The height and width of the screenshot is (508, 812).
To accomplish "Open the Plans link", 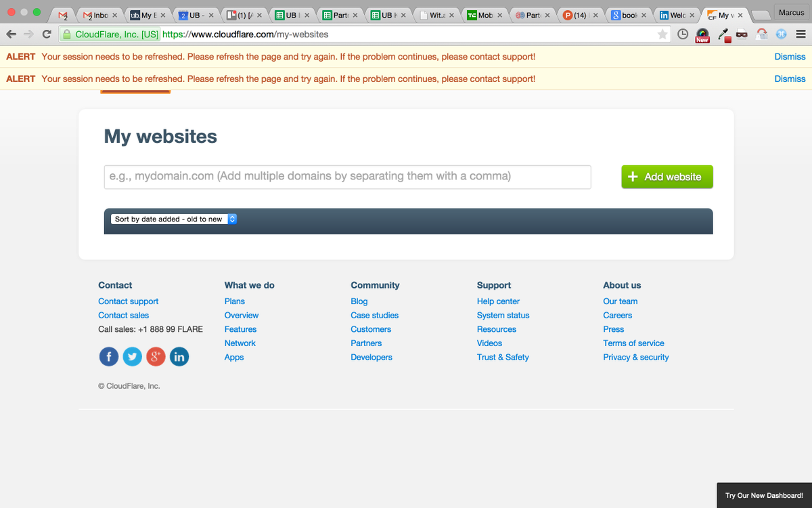I will pos(235,301).
